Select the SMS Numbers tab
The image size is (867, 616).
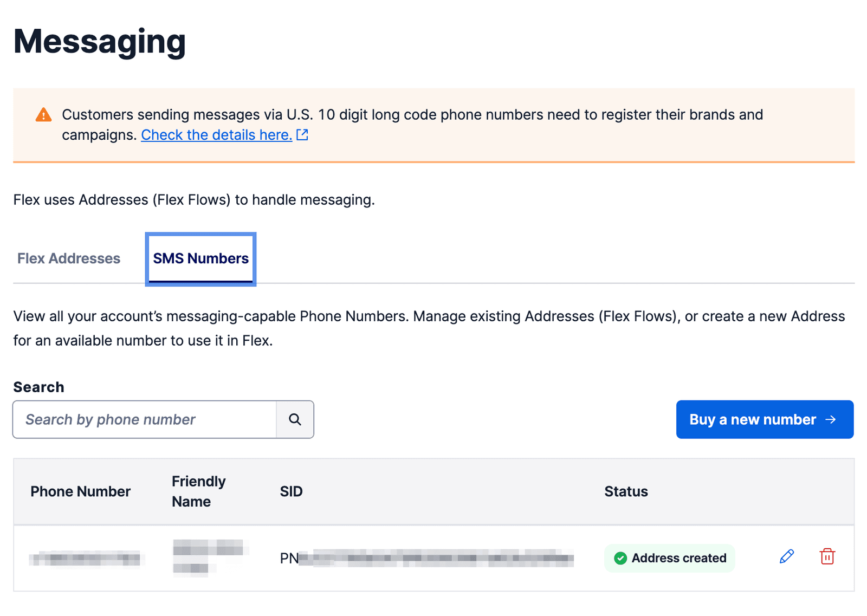point(200,258)
